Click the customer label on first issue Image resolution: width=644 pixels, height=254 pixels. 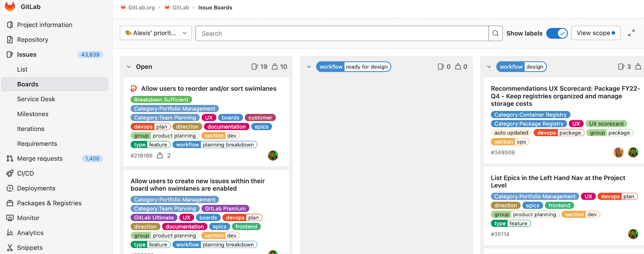click(x=260, y=118)
